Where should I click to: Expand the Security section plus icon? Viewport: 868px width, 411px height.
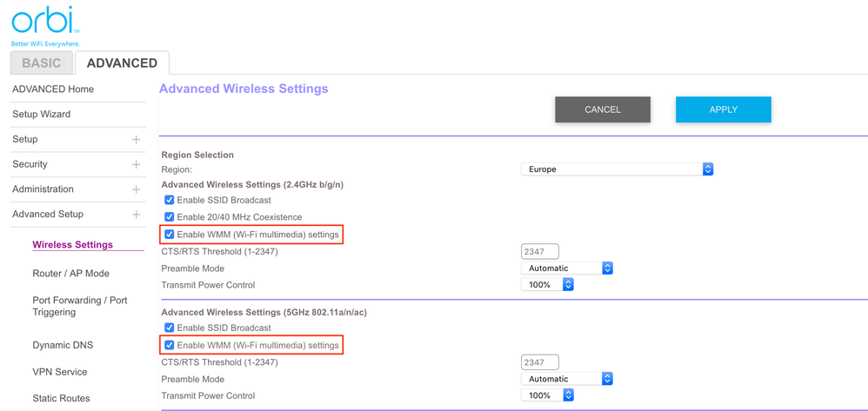click(x=136, y=164)
